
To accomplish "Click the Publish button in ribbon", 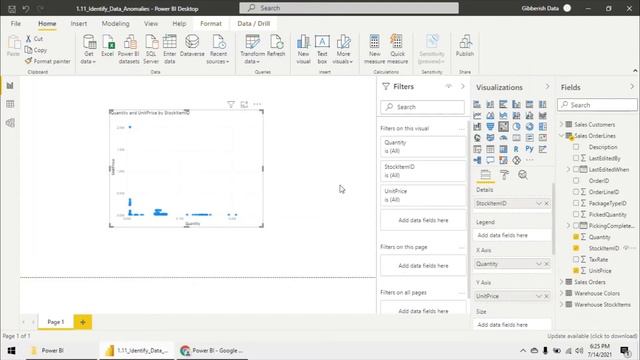I will click(x=465, y=46).
